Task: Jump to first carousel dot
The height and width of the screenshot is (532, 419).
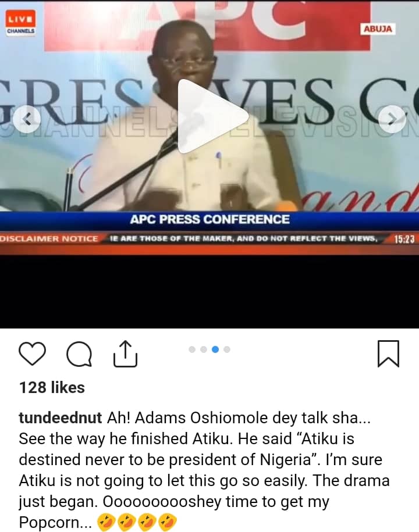Action: pyautogui.click(x=192, y=349)
